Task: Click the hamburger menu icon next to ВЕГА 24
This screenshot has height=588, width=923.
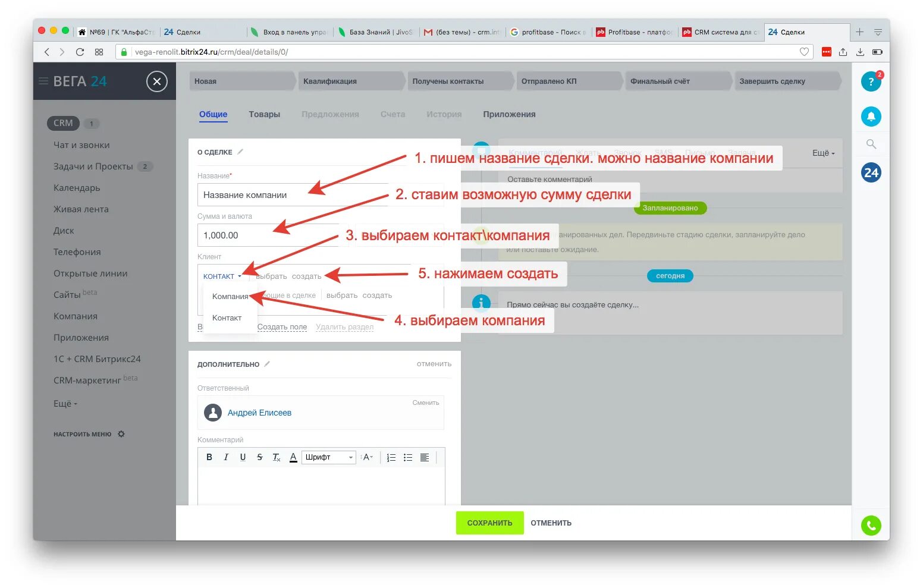Action: tap(43, 81)
